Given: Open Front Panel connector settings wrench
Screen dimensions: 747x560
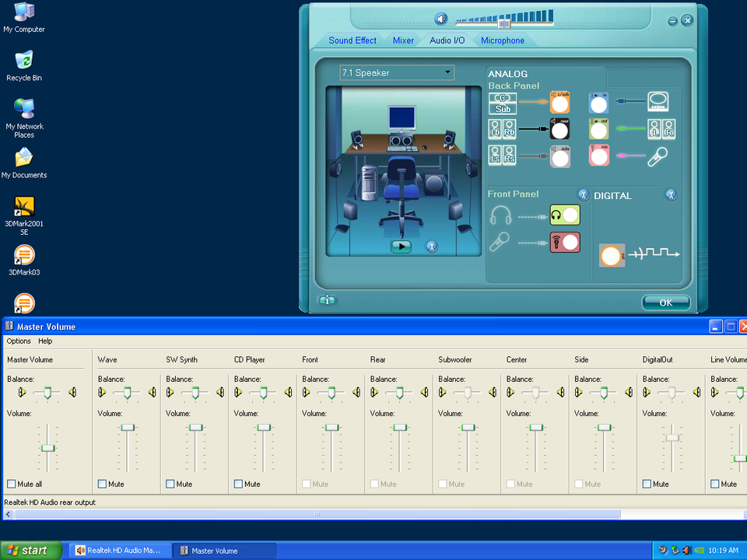Looking at the screenshot, I should [582, 194].
